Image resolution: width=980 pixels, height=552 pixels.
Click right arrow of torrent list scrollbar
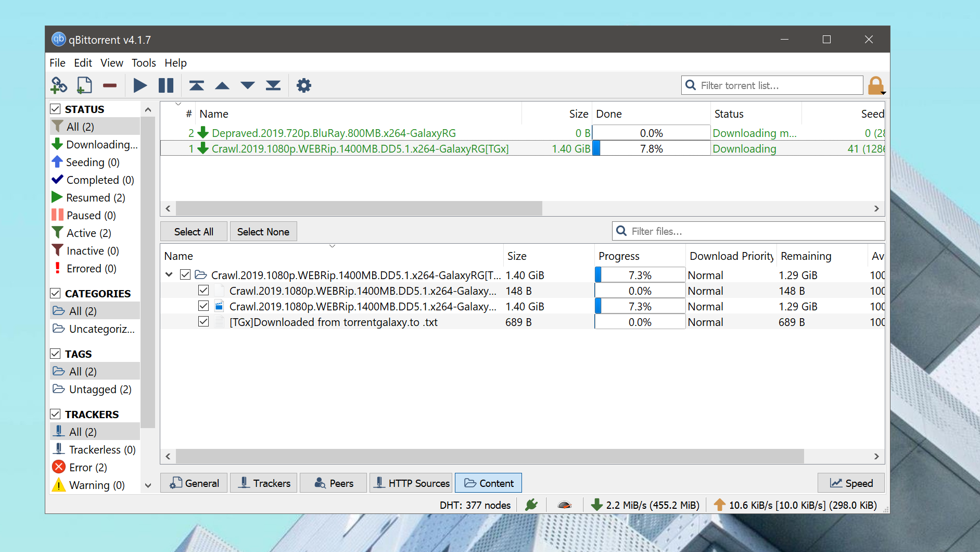(x=876, y=208)
